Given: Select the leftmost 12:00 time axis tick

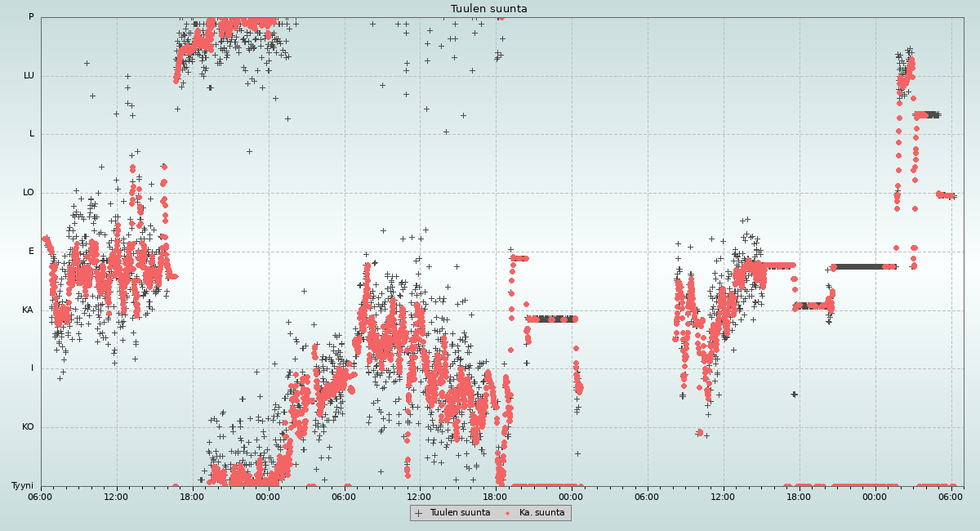Looking at the screenshot, I should pyautogui.click(x=116, y=496).
